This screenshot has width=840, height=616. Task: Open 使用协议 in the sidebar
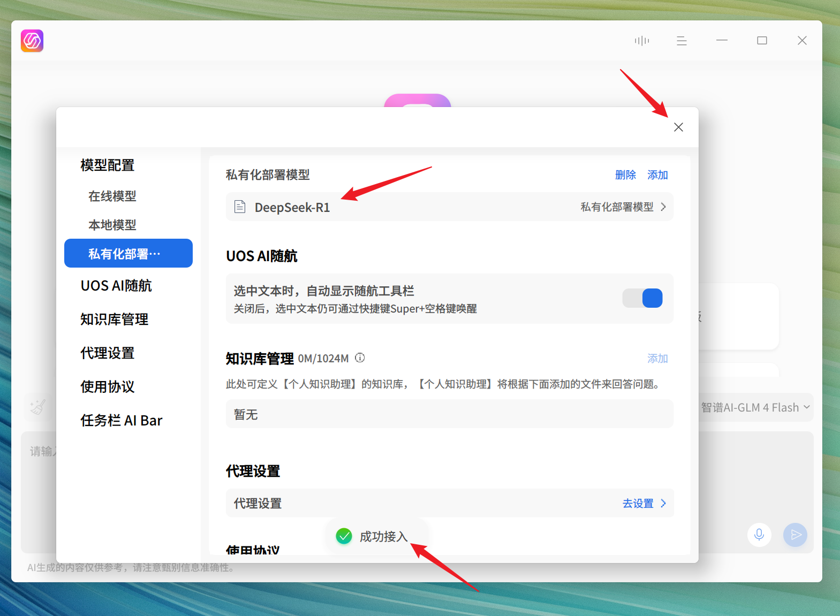107,386
